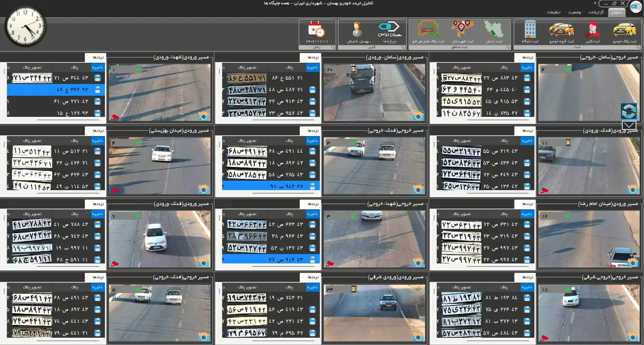Switch to the گزارشات ribbon tab
The image size is (644, 345).
(x=596, y=12)
